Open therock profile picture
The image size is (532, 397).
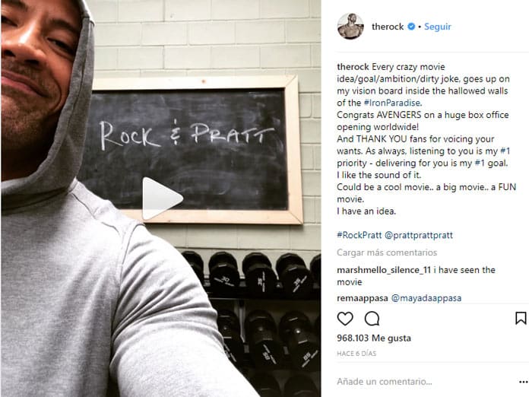pyautogui.click(x=350, y=27)
